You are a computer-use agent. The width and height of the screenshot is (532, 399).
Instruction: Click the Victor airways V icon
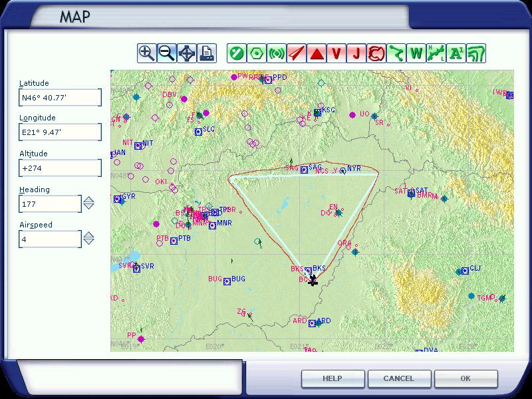pos(336,53)
